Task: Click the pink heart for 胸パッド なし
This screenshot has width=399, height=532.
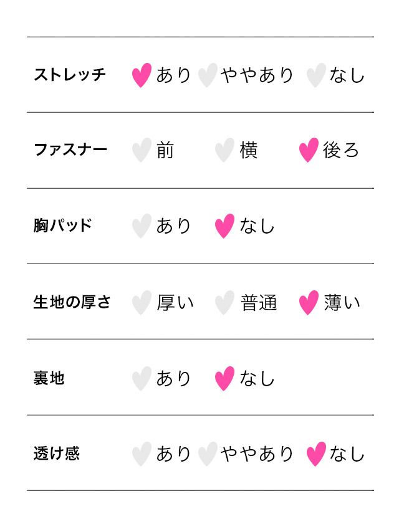Action: (x=224, y=226)
